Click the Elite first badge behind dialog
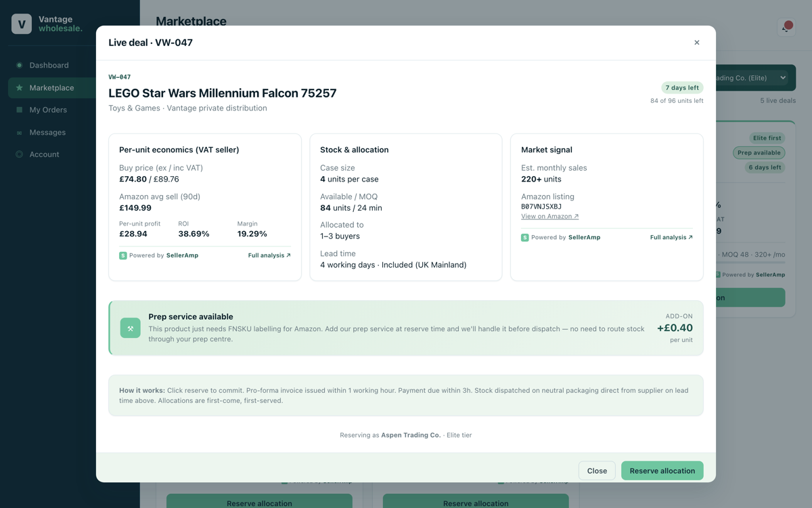 [x=767, y=138]
